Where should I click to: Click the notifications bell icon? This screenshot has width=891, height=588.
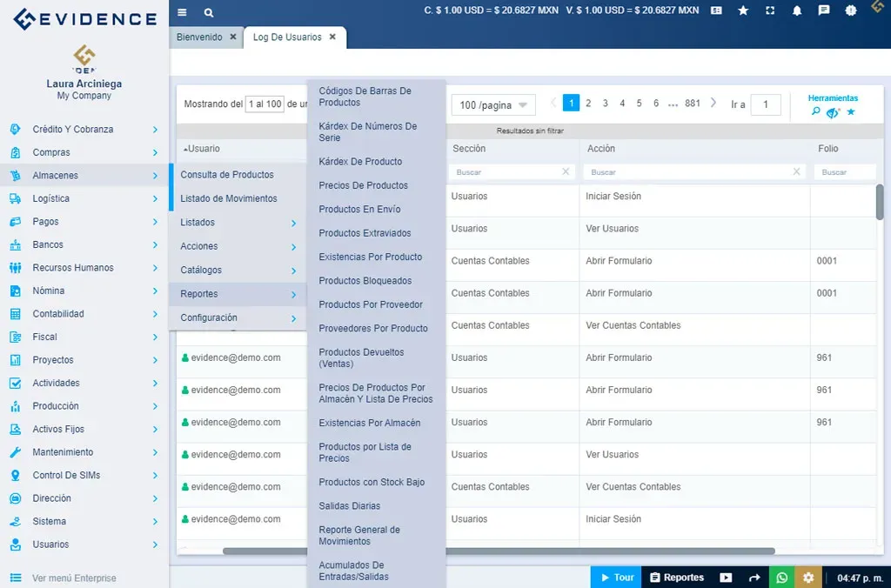(797, 11)
